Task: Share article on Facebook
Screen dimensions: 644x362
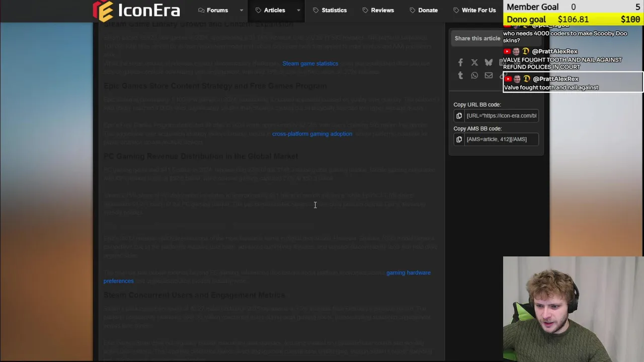Action: (x=460, y=63)
